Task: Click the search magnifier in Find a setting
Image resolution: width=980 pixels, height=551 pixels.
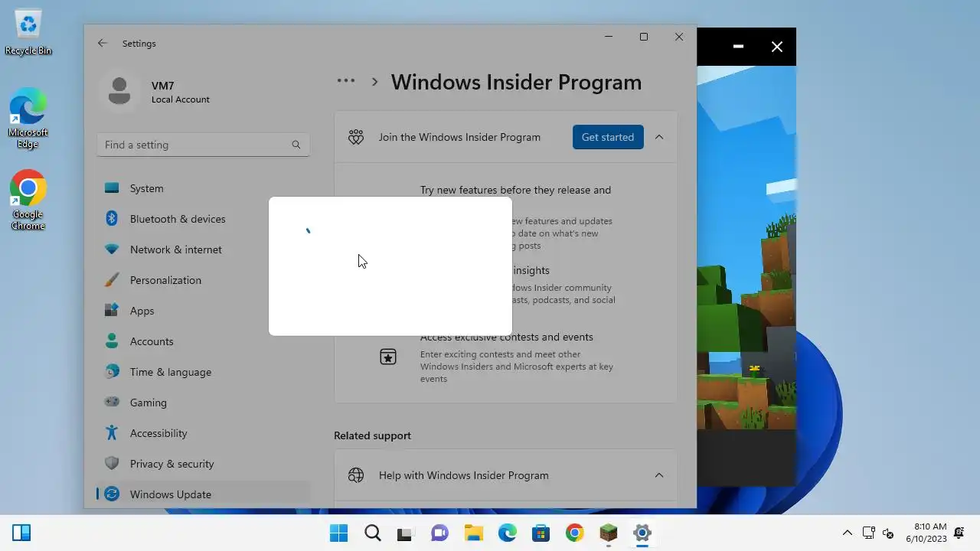Action: [x=296, y=145]
